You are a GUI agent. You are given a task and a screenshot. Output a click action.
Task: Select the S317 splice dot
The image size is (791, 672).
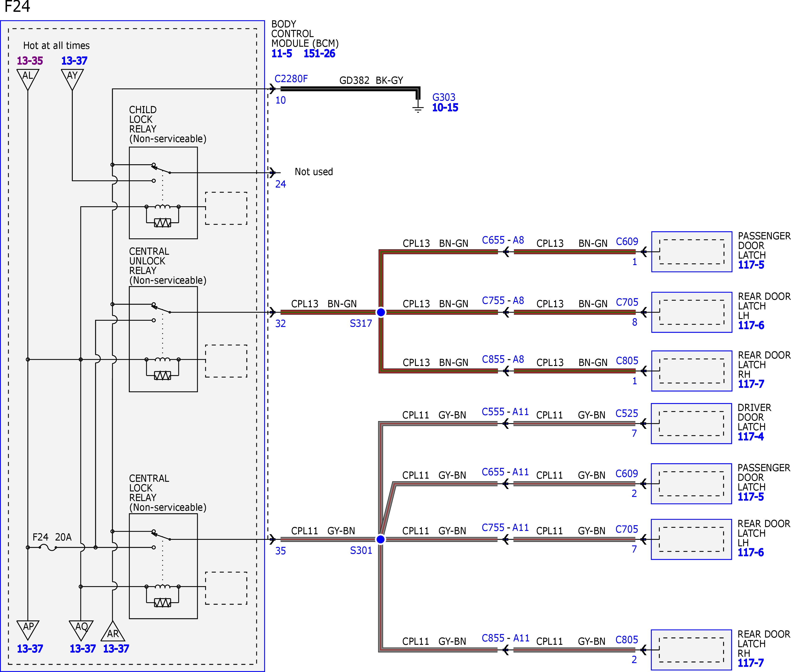click(381, 312)
